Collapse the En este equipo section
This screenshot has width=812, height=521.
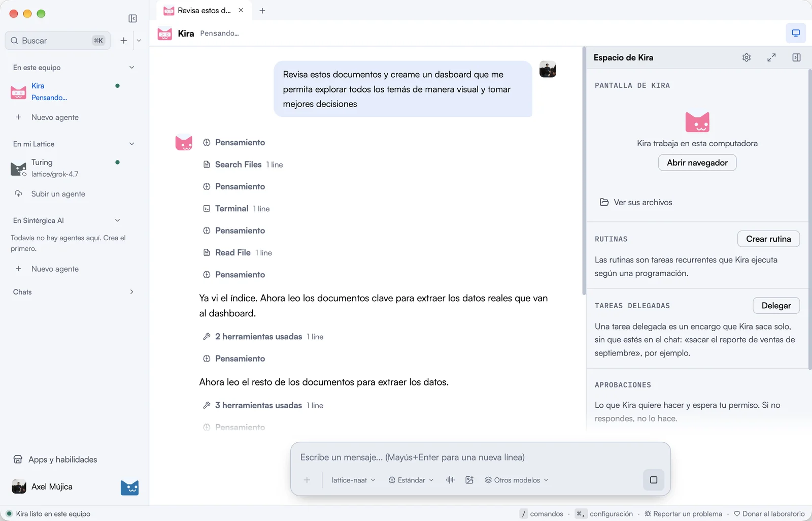[131, 68]
